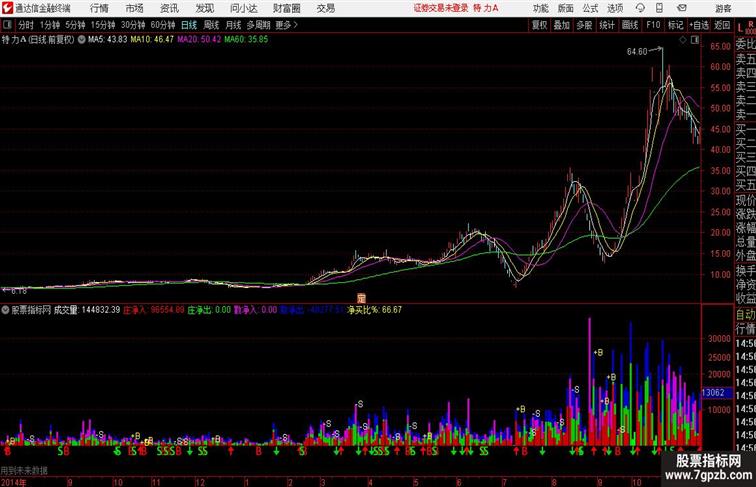This screenshot has height=487, width=756.
Task: Click the 净买比%: 66.67 value
Action: point(375,310)
